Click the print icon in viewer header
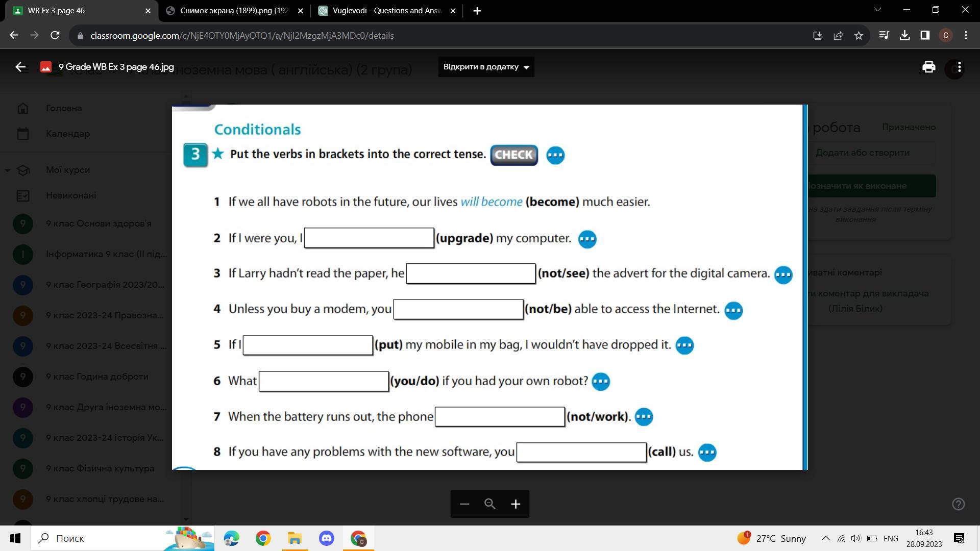 [x=928, y=67]
